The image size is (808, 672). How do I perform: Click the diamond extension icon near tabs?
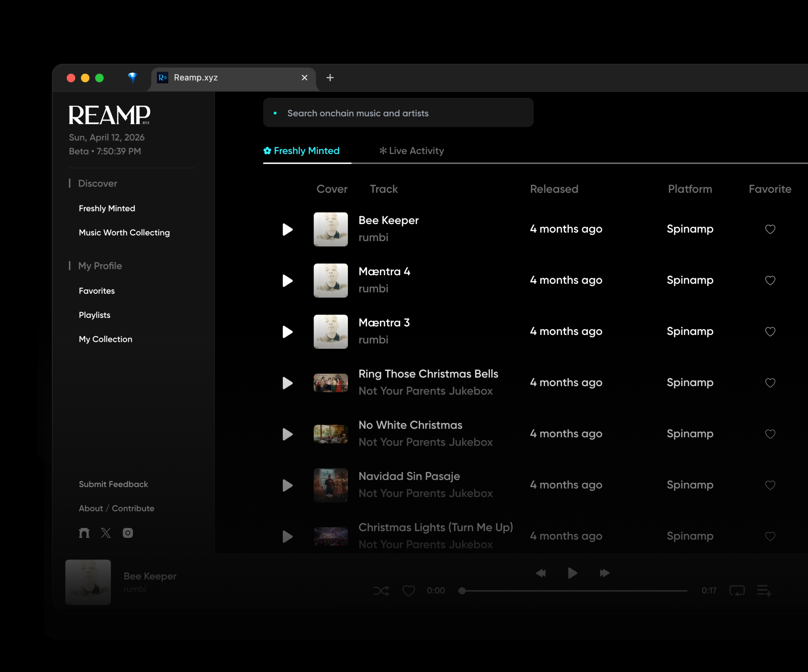[132, 77]
